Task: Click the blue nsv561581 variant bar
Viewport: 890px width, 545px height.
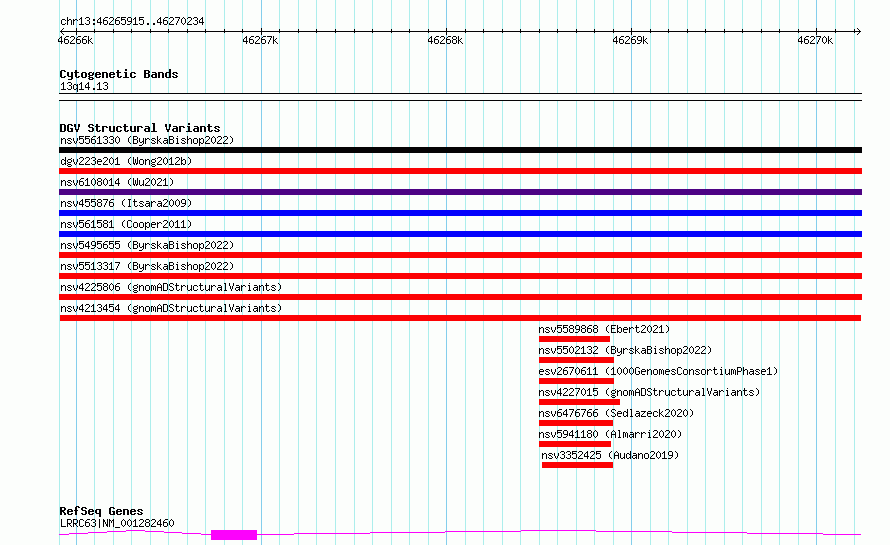Action: click(460, 234)
